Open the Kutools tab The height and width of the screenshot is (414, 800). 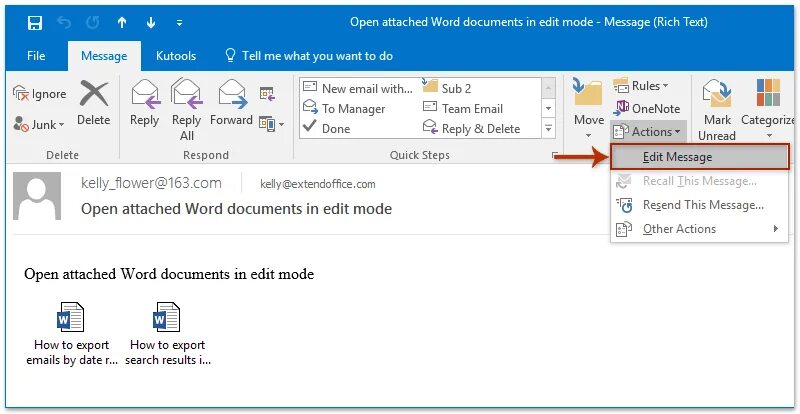pos(176,56)
